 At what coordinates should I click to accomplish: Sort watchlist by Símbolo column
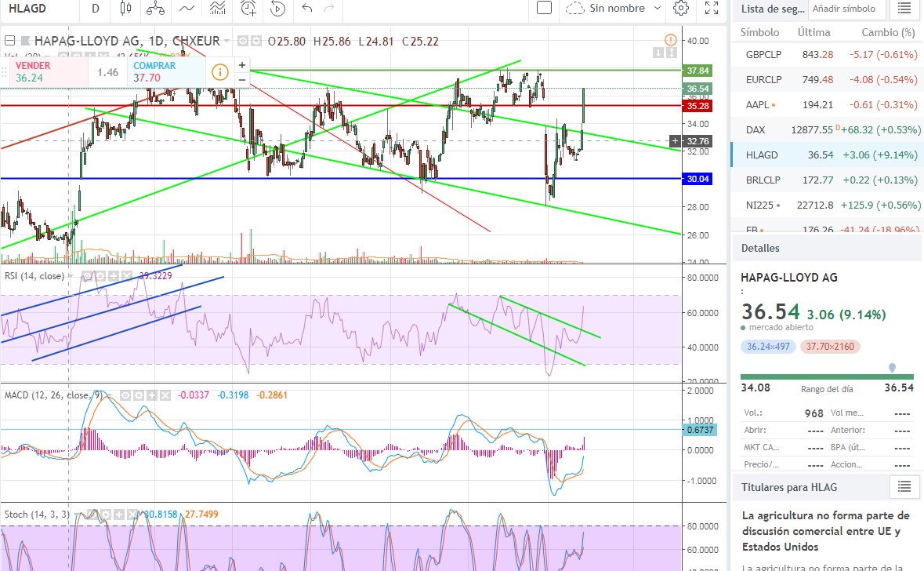tap(759, 32)
